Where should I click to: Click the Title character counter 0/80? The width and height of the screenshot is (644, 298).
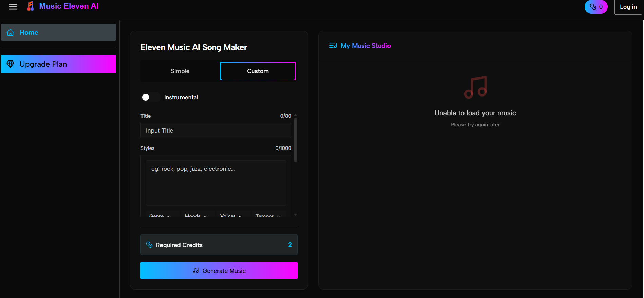(286, 116)
